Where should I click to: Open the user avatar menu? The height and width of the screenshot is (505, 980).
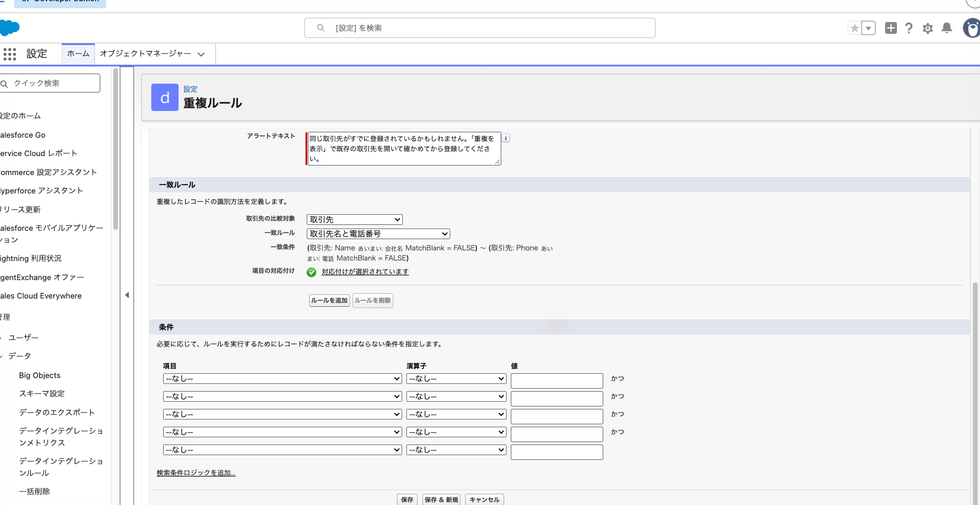(x=972, y=28)
